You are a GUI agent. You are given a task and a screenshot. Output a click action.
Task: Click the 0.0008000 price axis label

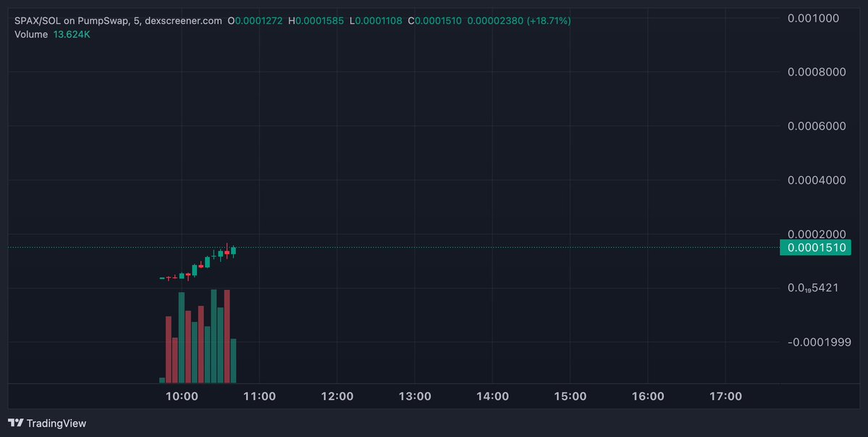click(x=817, y=72)
